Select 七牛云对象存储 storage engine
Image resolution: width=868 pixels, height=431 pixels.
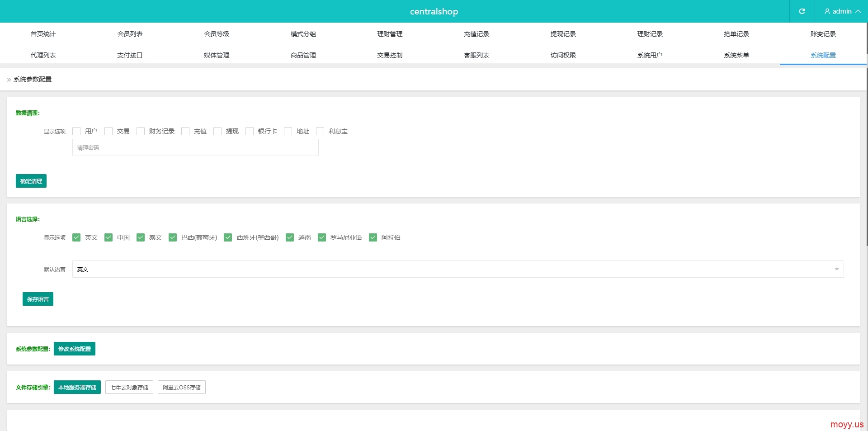(x=129, y=387)
